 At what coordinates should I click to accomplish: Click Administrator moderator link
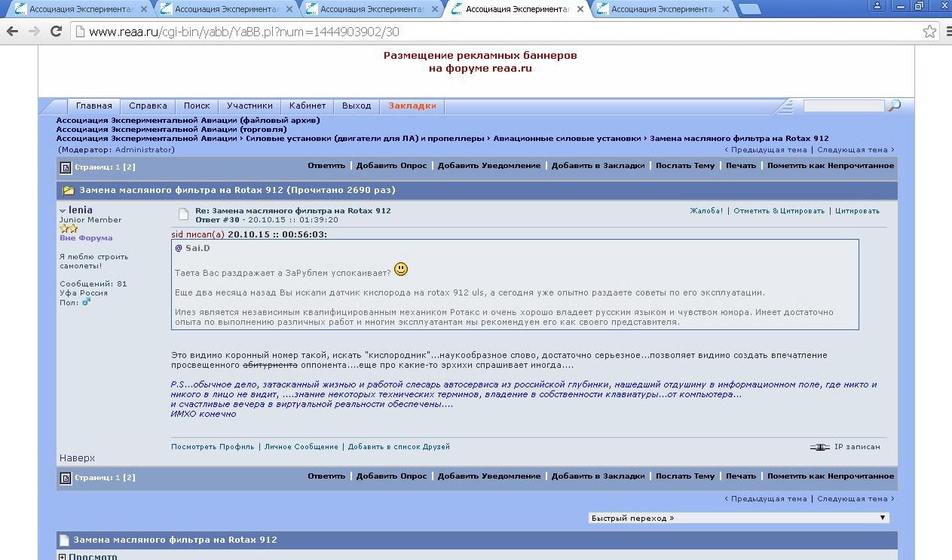[x=144, y=150]
